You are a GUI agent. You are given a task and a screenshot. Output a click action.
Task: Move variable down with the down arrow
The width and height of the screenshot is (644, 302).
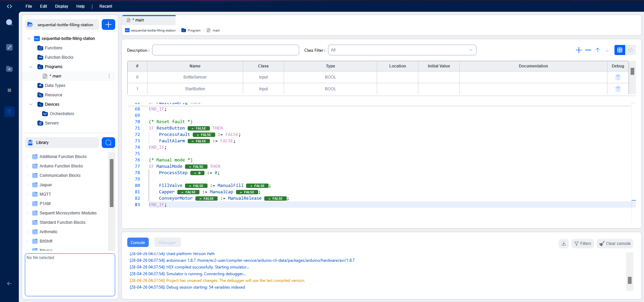pos(607,50)
